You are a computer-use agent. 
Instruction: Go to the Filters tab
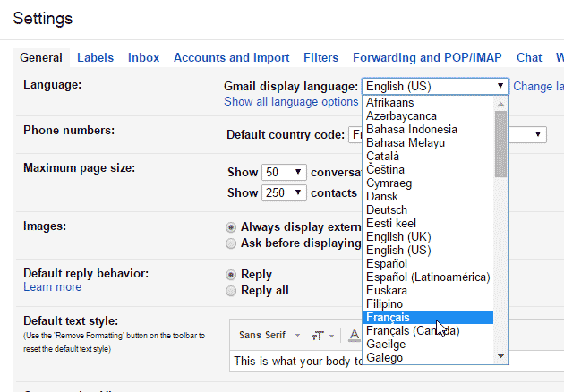point(320,57)
